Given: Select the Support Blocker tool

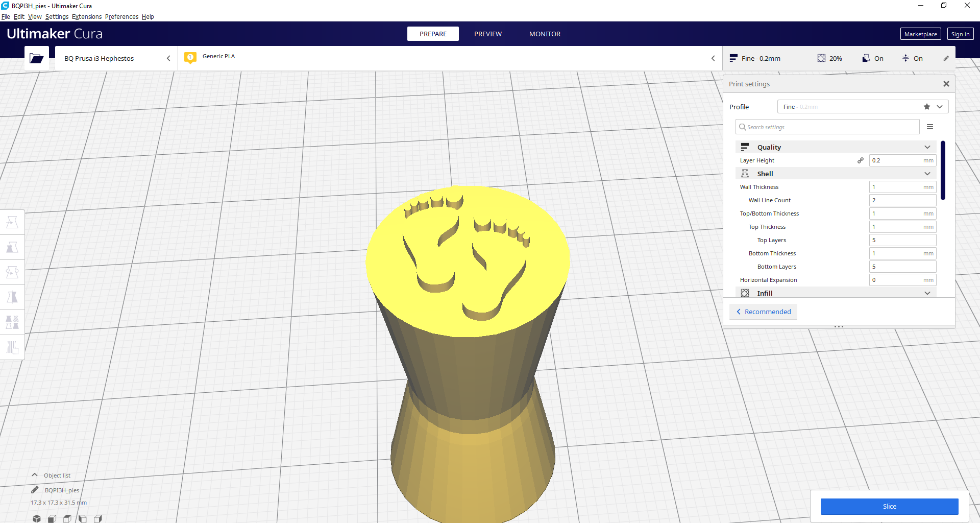Looking at the screenshot, I should click(12, 347).
